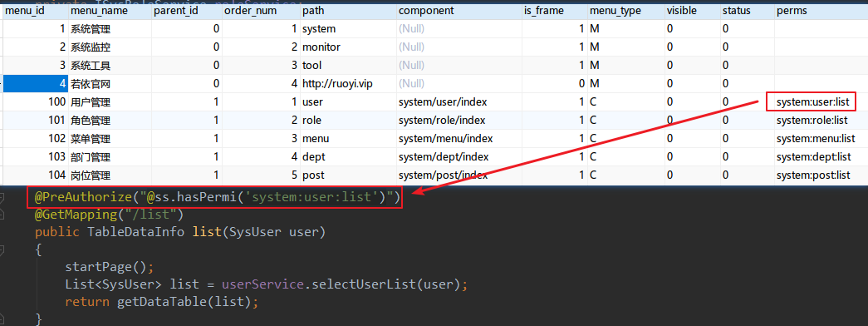The image size is (868, 326).
Task: Select the 系统监控 menu name cell
Action: coord(110,47)
